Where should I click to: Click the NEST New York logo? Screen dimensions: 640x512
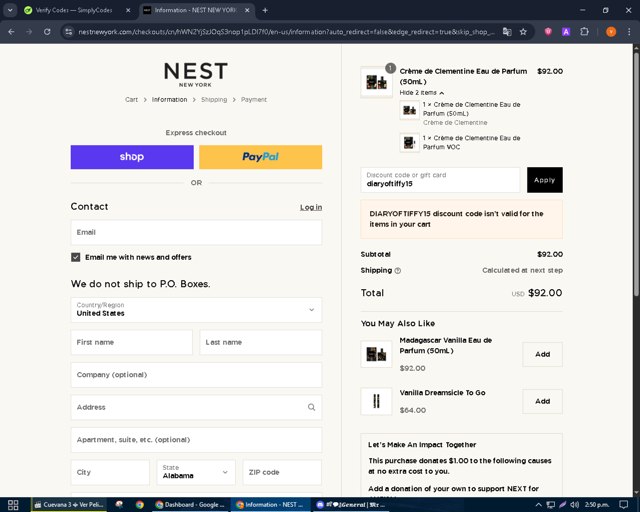tap(196, 74)
